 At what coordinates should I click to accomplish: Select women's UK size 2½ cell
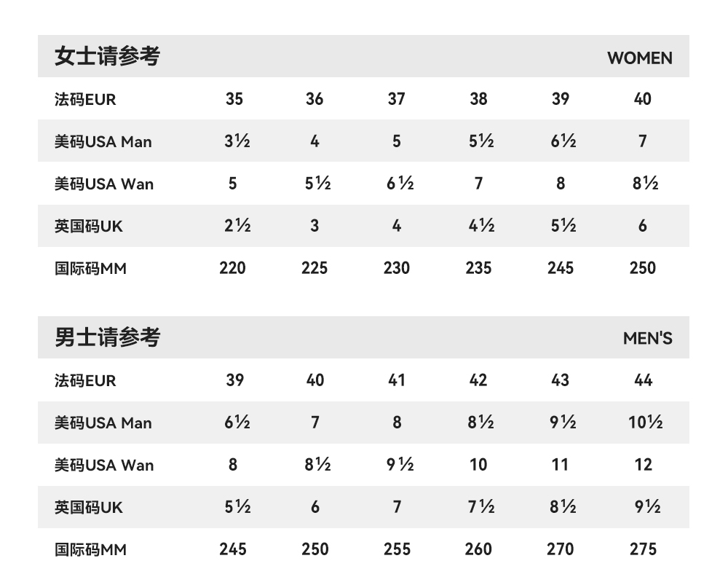237,226
